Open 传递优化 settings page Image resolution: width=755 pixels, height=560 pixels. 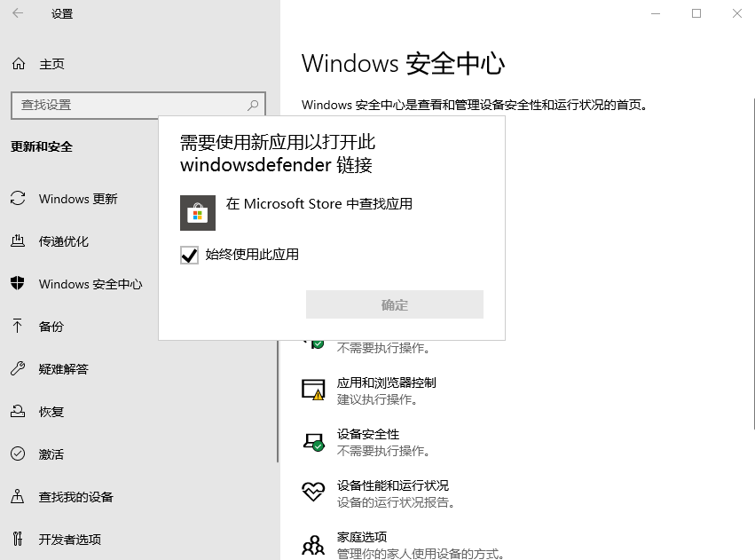[64, 241]
